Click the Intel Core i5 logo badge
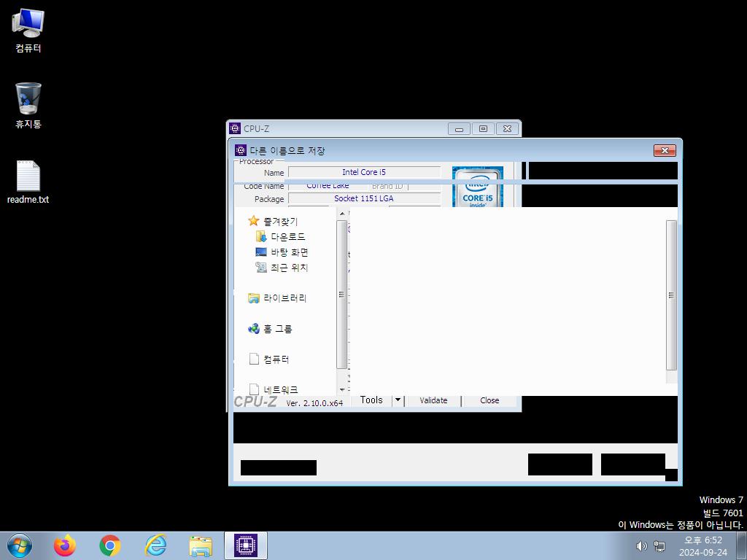Image resolution: width=747 pixels, height=560 pixels. [x=477, y=187]
